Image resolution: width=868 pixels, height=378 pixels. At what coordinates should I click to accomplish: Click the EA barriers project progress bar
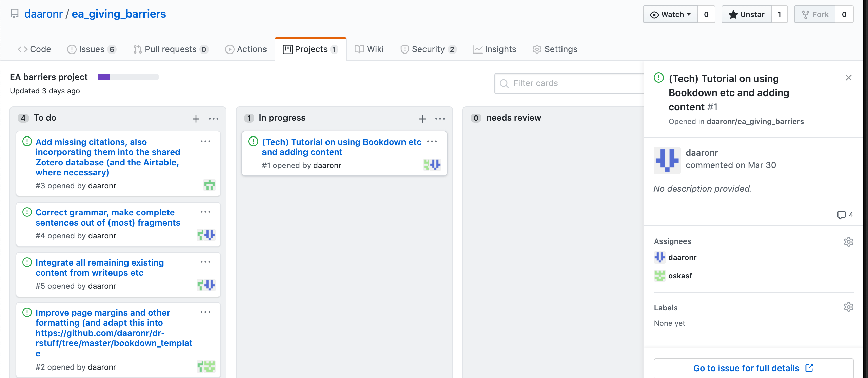point(128,77)
